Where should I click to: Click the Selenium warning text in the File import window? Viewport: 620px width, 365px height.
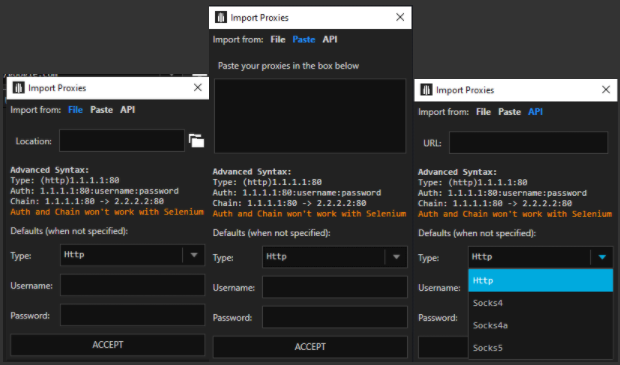click(x=107, y=212)
